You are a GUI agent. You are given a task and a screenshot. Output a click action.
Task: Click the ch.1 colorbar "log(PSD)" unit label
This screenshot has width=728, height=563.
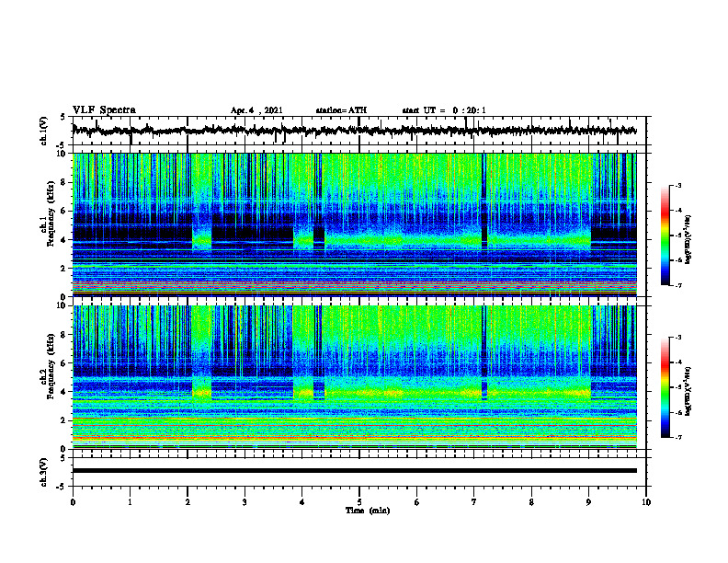[x=688, y=240]
